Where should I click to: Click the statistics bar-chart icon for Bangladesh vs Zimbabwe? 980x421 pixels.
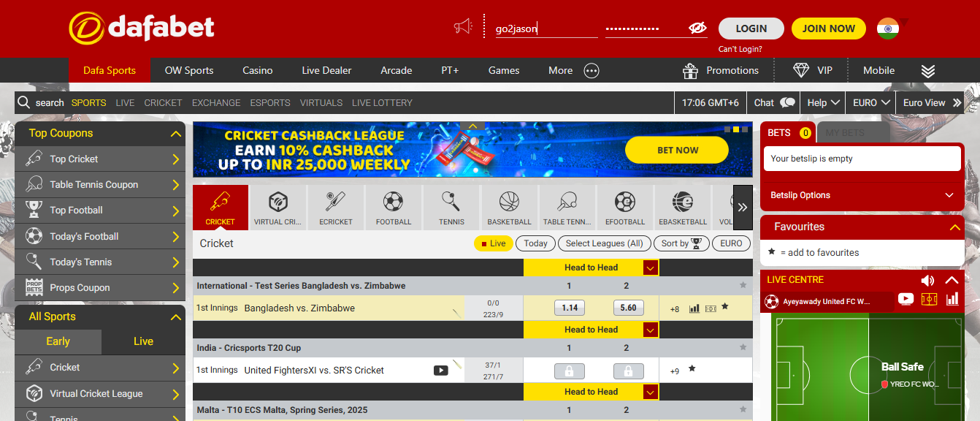coord(694,308)
